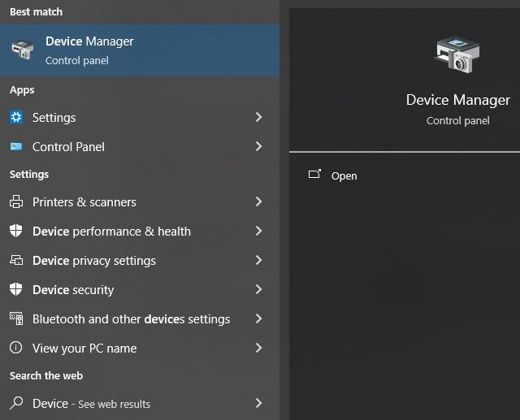This screenshot has width=520, height=420.
Task: Click the Control panel subtitle under best match
Action: (77, 61)
